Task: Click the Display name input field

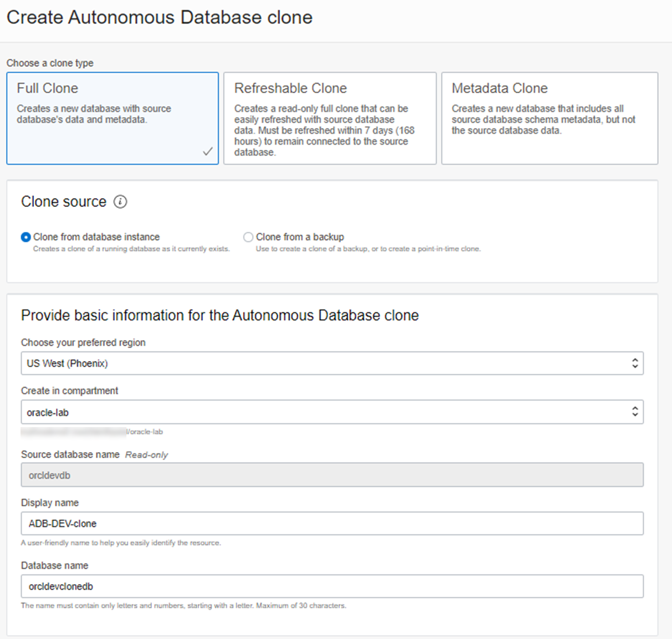Action: pyautogui.click(x=332, y=523)
